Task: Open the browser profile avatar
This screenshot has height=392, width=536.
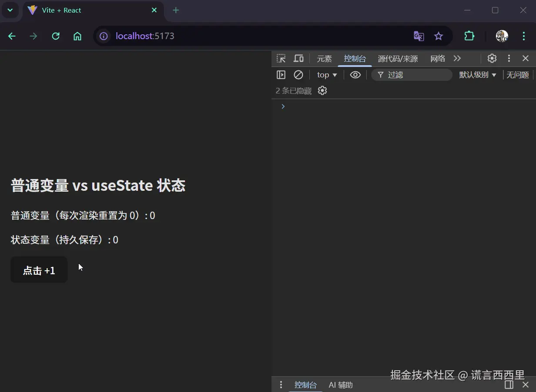Action: pyautogui.click(x=502, y=36)
